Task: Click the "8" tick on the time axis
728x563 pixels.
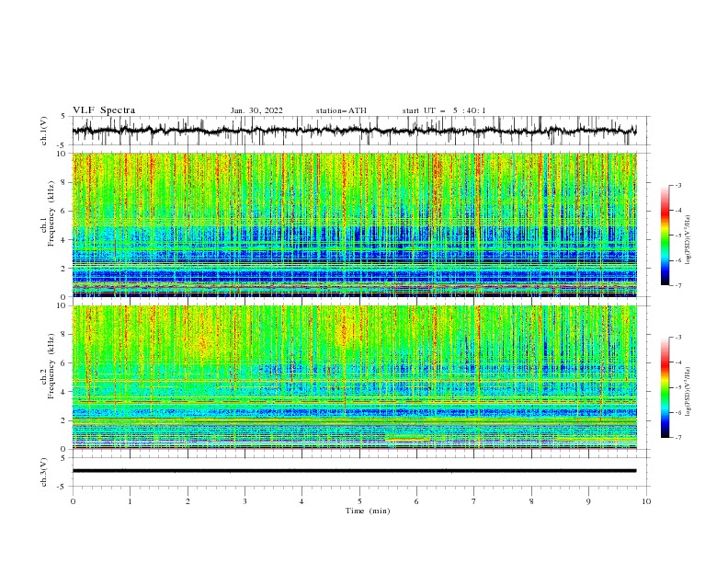Action: pos(531,501)
